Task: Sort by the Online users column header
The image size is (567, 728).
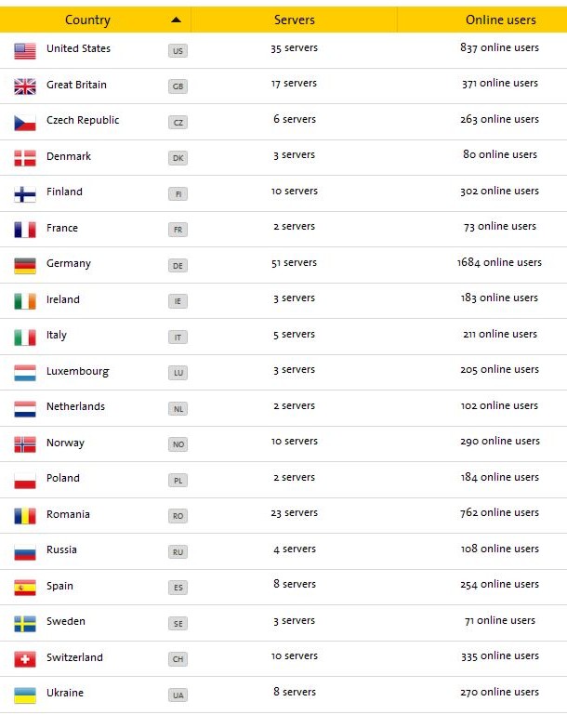Action: [501, 20]
